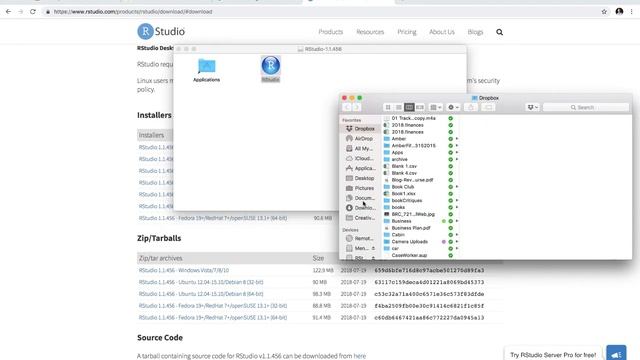Eject the Men... device in Finder sidebar
The height and width of the screenshot is (360, 640).
[x=373, y=248]
